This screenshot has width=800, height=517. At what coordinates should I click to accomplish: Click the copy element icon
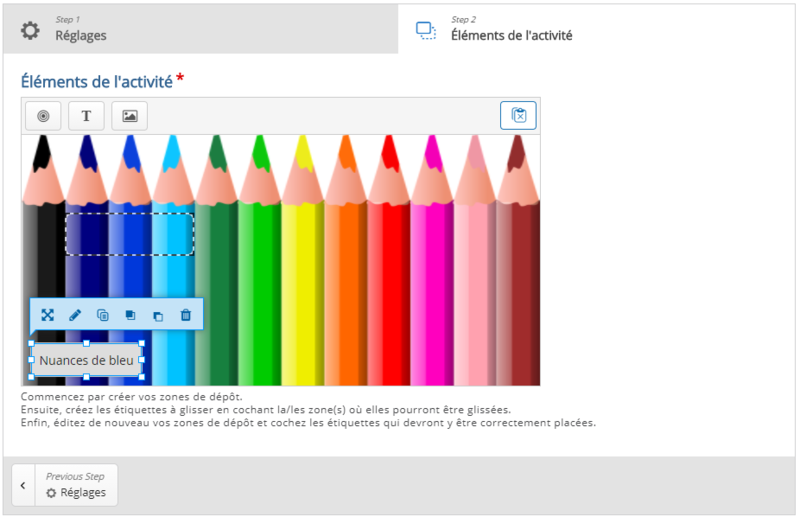coord(102,315)
